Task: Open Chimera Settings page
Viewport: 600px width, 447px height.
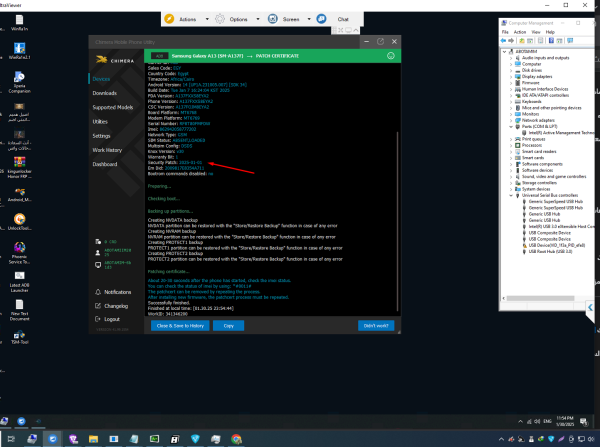Action: click(101, 136)
